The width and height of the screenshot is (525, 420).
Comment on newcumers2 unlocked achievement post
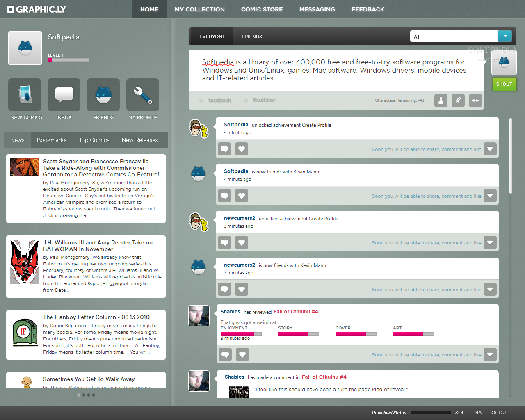224,242
